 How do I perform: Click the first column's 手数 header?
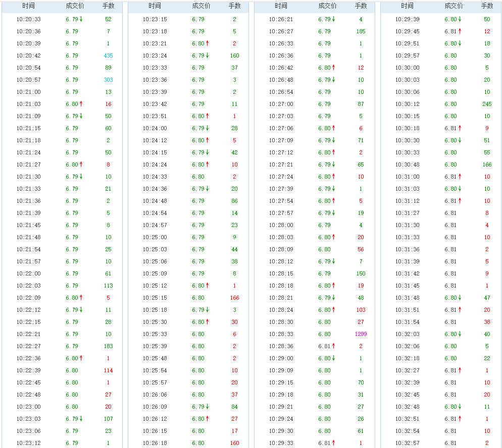pos(108,6)
